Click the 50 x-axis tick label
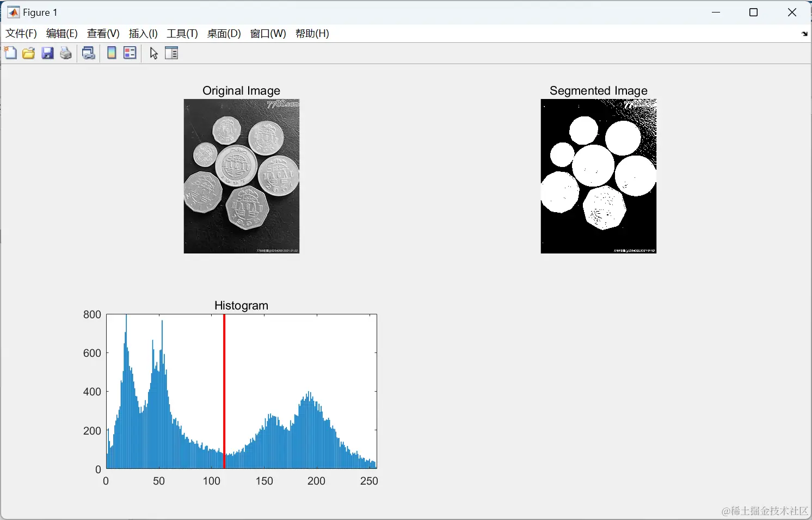Image resolution: width=812 pixels, height=520 pixels. [x=159, y=481]
